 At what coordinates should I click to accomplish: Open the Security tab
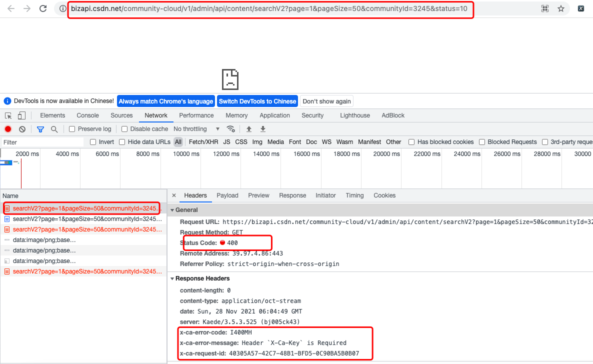pyautogui.click(x=312, y=115)
